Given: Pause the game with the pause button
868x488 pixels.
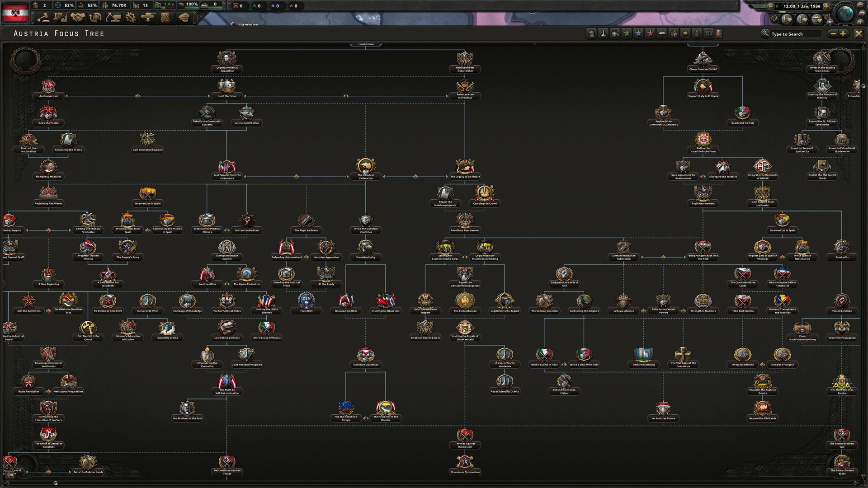Looking at the screenshot, I should [x=777, y=6].
